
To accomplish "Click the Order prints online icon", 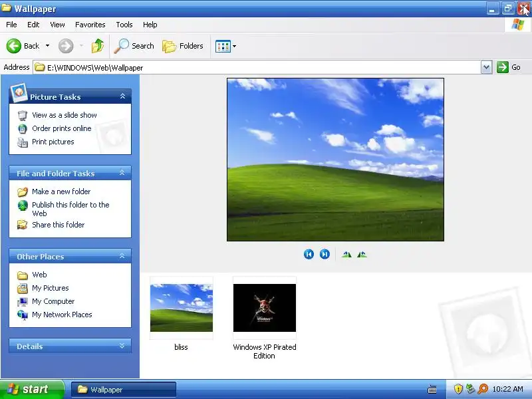I will (x=23, y=129).
